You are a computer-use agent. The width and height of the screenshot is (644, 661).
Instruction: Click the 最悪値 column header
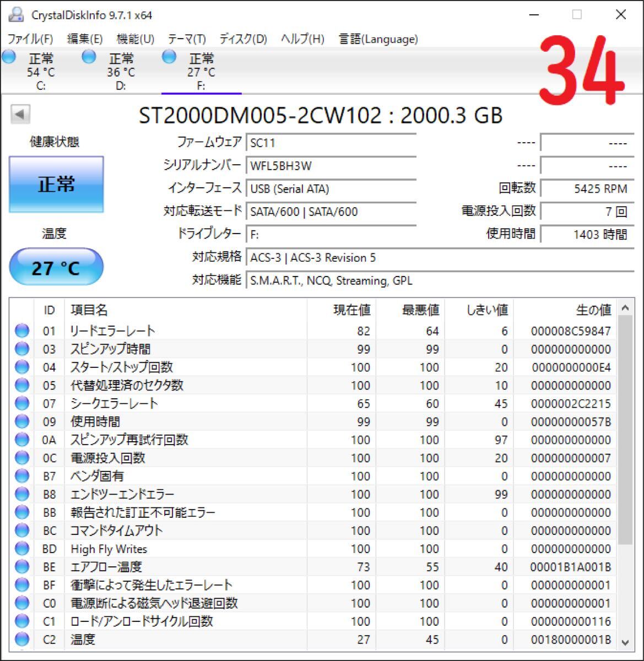[410, 310]
